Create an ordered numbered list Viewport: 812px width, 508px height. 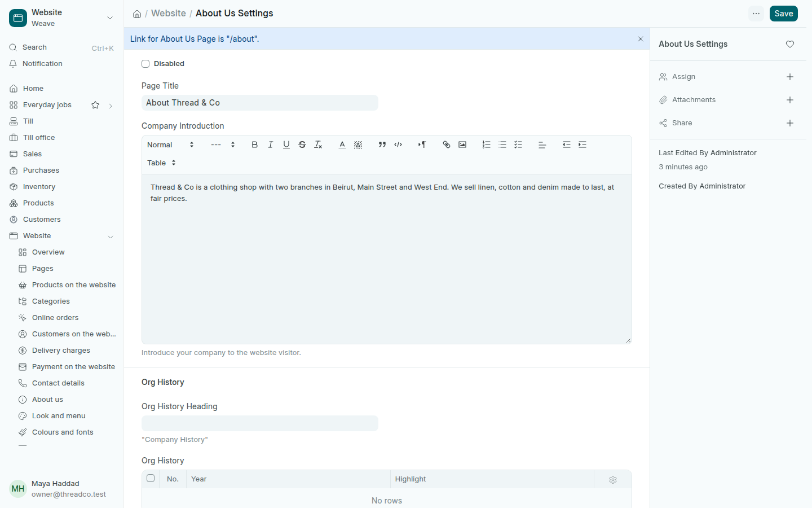(487, 145)
